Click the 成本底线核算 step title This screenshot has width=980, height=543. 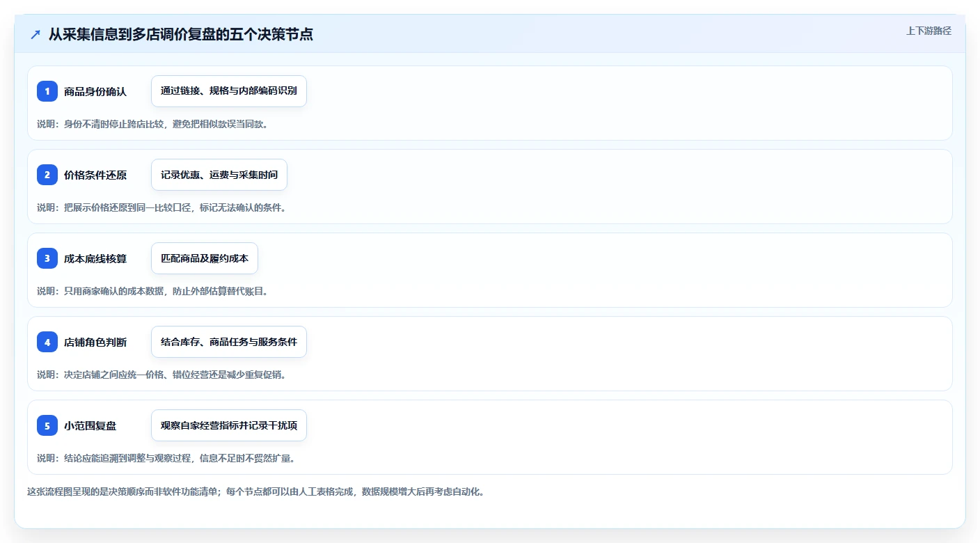tap(95, 258)
